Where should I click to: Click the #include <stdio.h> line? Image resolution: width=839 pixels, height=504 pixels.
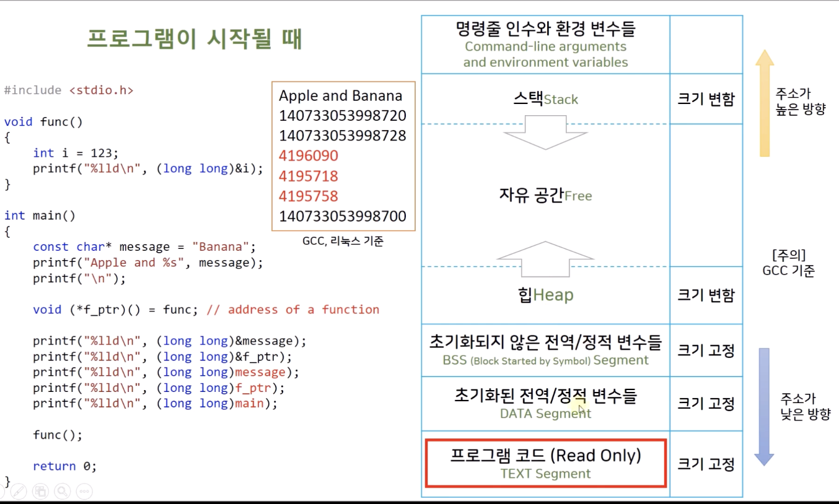pos(69,90)
